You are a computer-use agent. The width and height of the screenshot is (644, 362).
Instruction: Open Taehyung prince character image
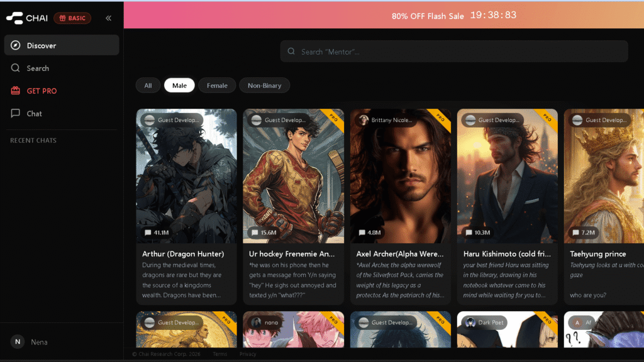click(x=604, y=176)
